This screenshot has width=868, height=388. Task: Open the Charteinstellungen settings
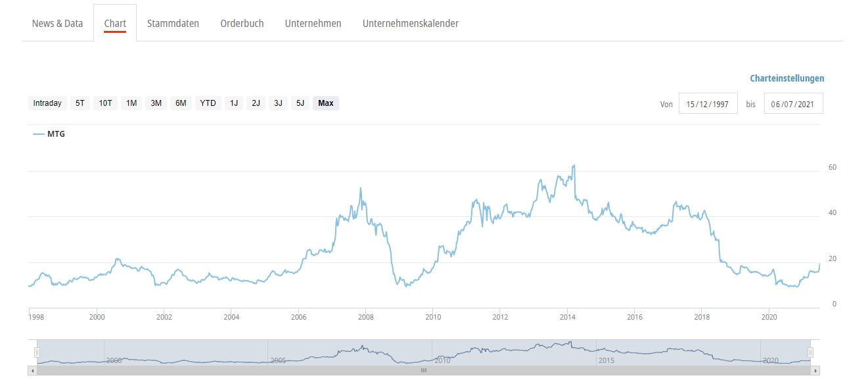[x=787, y=78]
